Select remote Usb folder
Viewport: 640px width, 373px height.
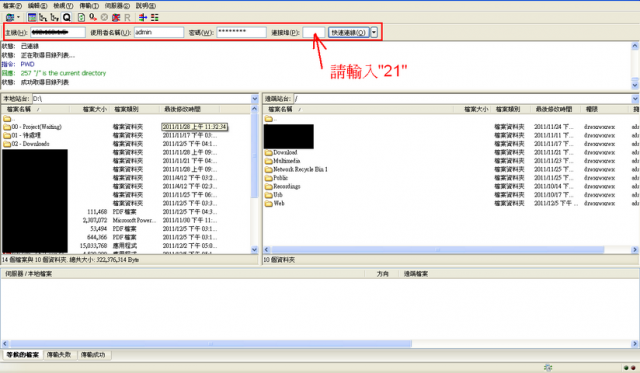tap(274, 195)
